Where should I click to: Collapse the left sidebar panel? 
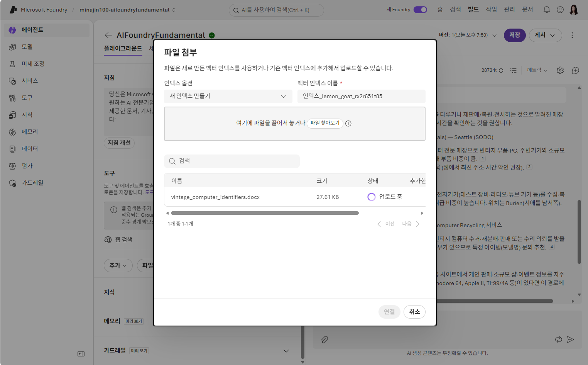point(81,354)
